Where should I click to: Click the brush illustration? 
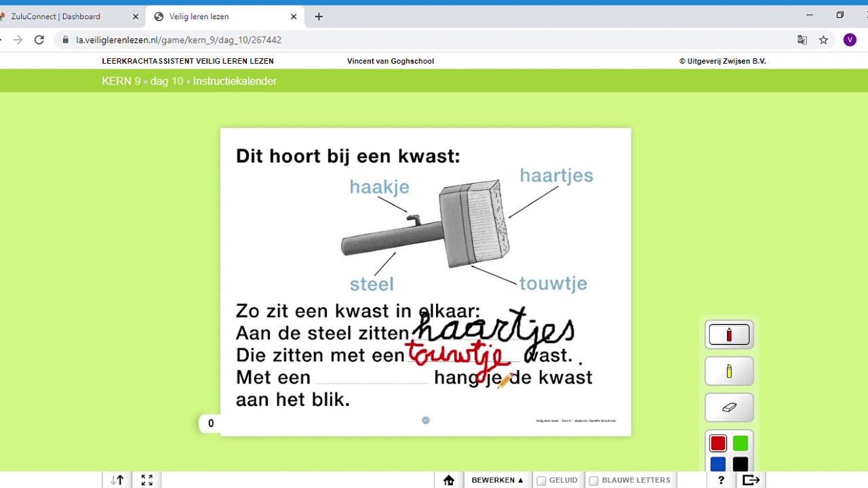coord(425,224)
